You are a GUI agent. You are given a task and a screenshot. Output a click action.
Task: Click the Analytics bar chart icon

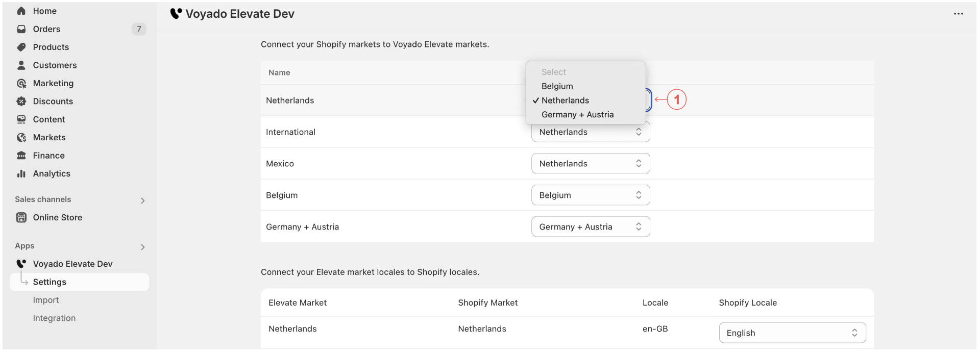click(x=21, y=173)
